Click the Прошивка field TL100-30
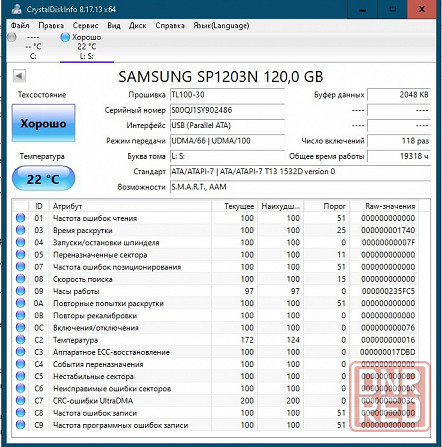Image resolution: width=442 pixels, height=447 pixels. point(227,95)
